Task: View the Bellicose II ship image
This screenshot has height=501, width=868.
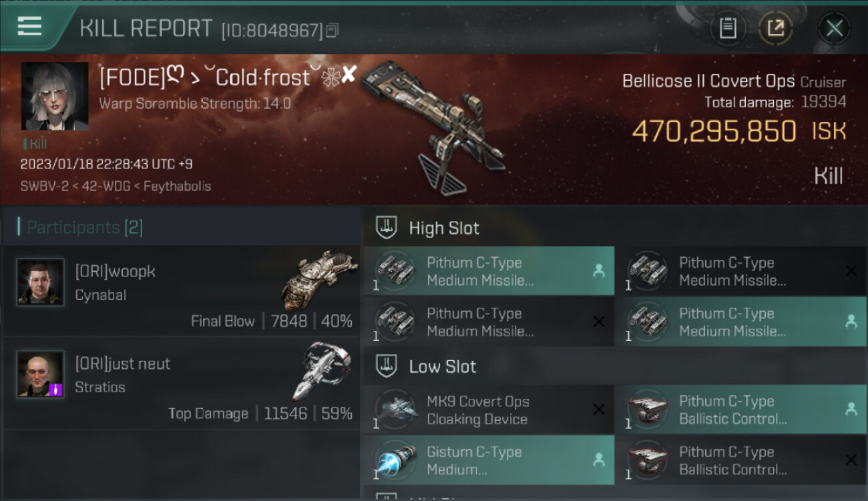Action: coord(434,127)
